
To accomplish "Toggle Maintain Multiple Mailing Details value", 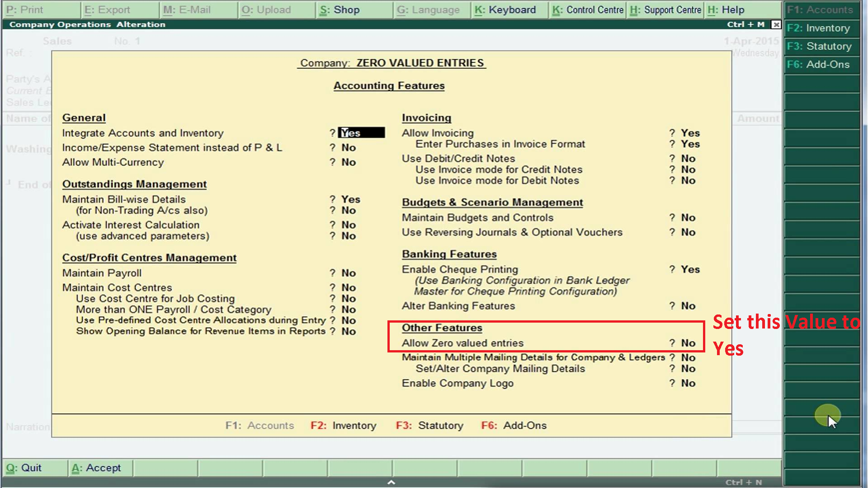I will (x=688, y=358).
